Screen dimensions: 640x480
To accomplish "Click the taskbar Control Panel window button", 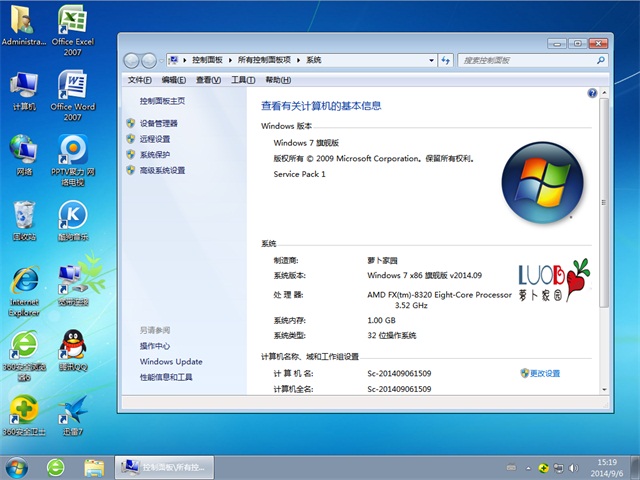I will [164, 468].
